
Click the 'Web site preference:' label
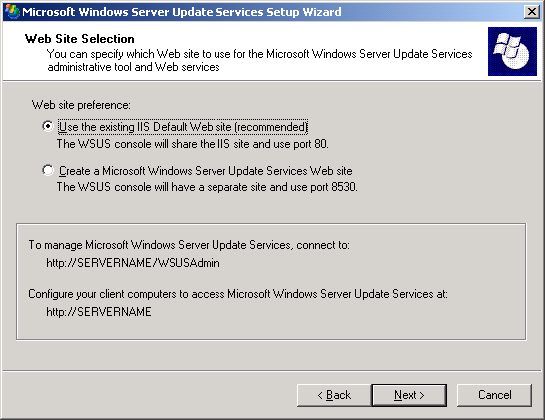tap(81, 105)
